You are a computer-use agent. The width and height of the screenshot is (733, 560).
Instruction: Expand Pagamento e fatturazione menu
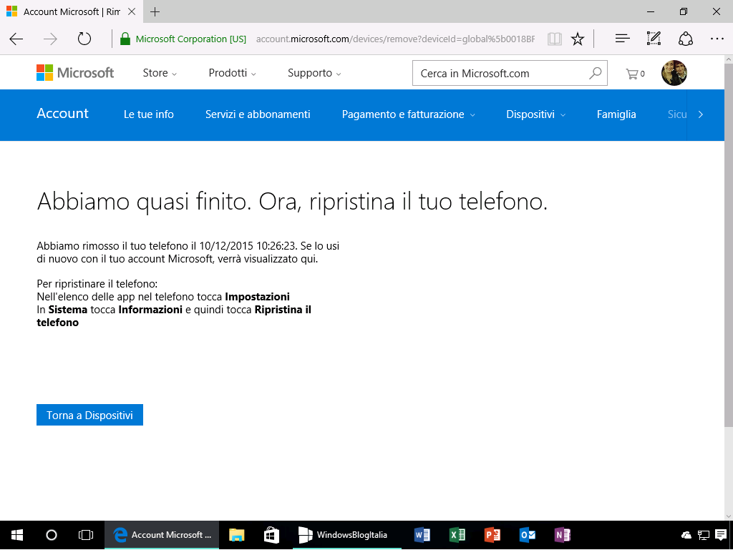[408, 114]
